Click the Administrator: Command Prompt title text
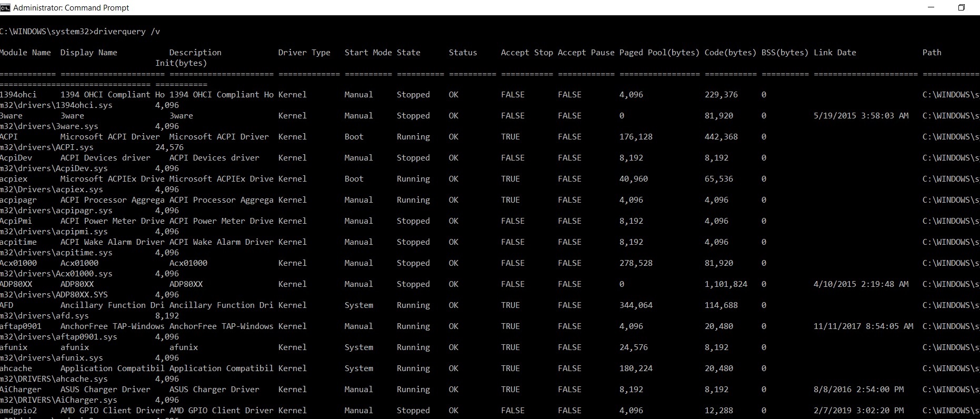Viewport: 980px width, 419px height. [x=71, y=8]
